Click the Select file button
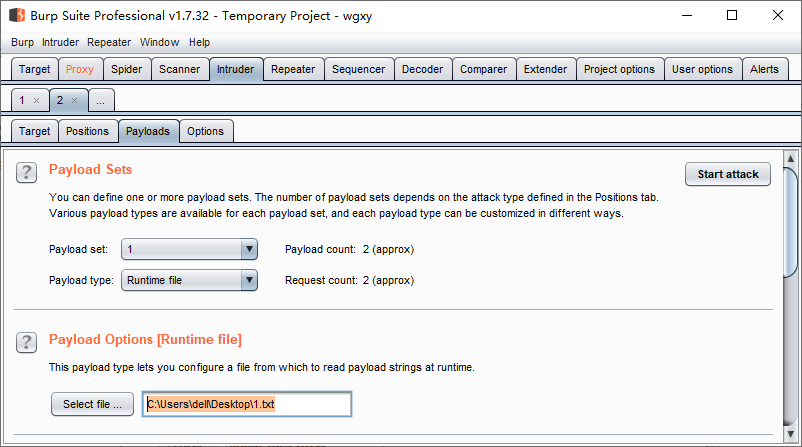 93,404
